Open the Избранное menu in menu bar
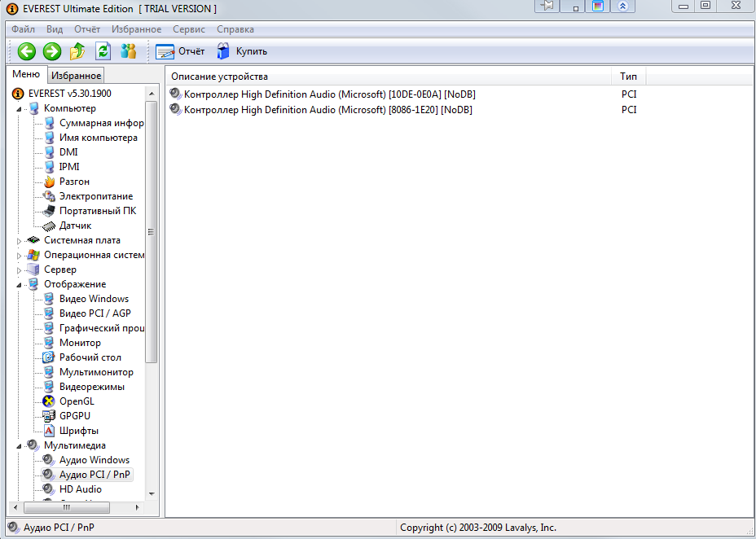 coord(136,29)
